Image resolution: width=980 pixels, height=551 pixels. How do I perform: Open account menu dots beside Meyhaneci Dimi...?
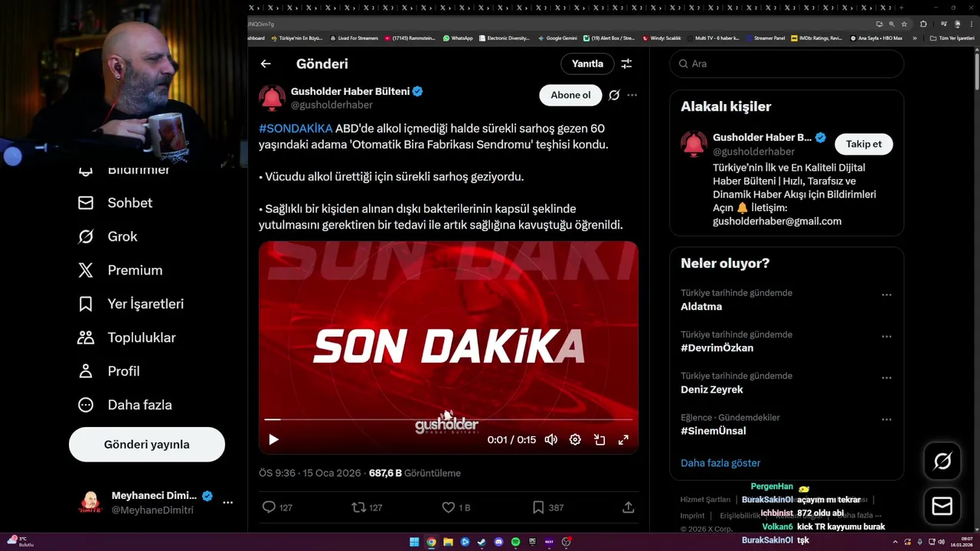227,503
